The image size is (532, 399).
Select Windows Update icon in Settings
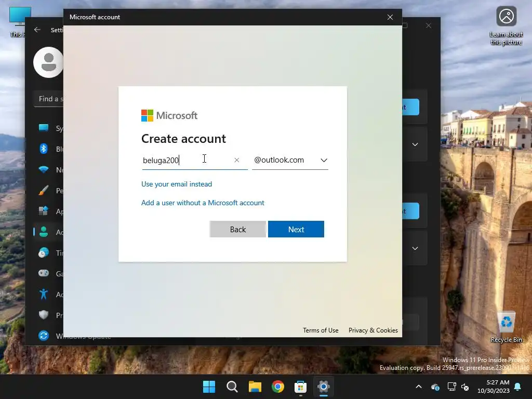44,336
